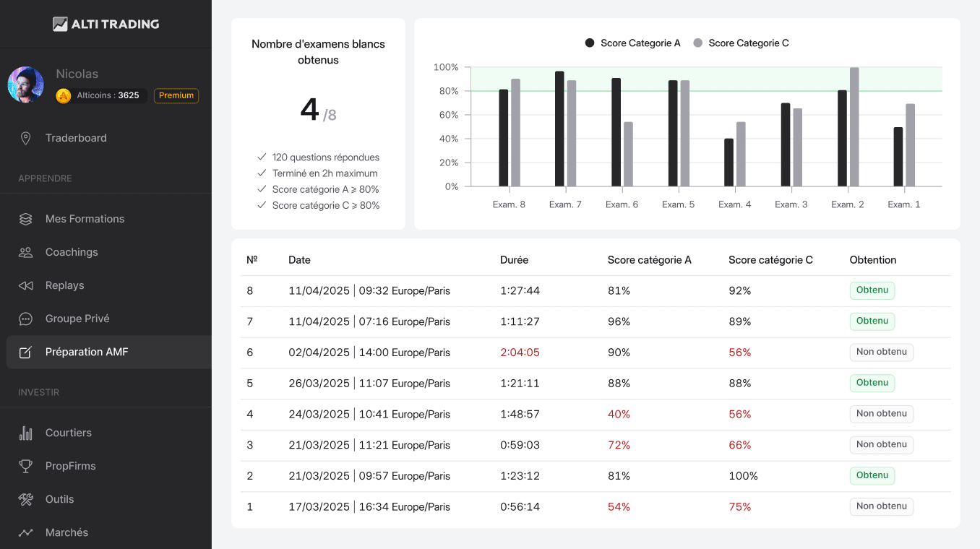This screenshot has height=549, width=980.
Task: Open the Préparation AMF menu entry
Action: [x=87, y=352]
